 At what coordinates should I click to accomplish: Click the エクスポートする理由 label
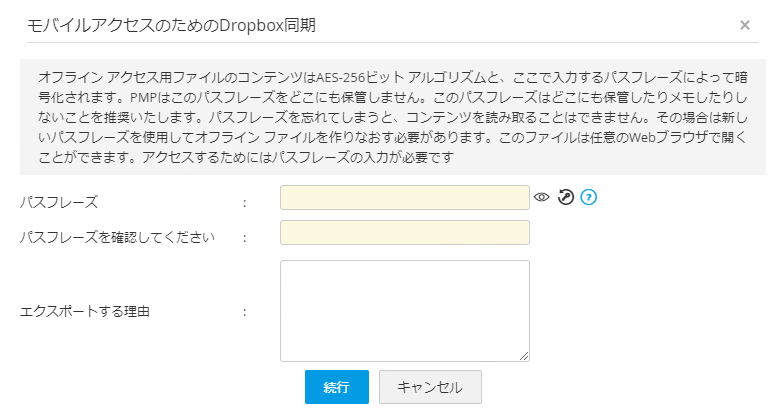[85, 312]
